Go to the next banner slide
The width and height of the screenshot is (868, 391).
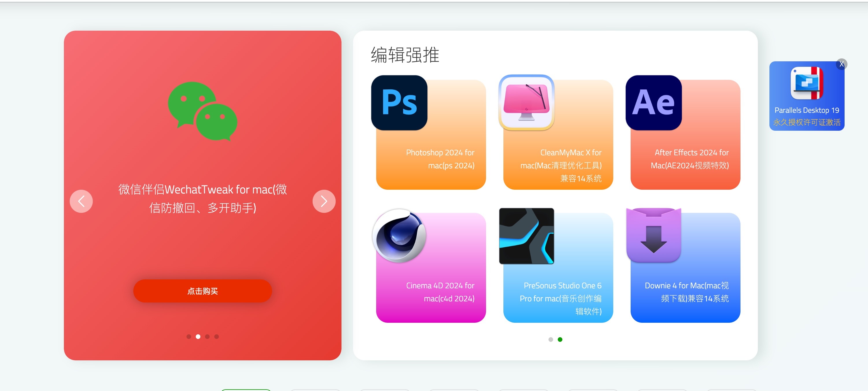click(324, 201)
